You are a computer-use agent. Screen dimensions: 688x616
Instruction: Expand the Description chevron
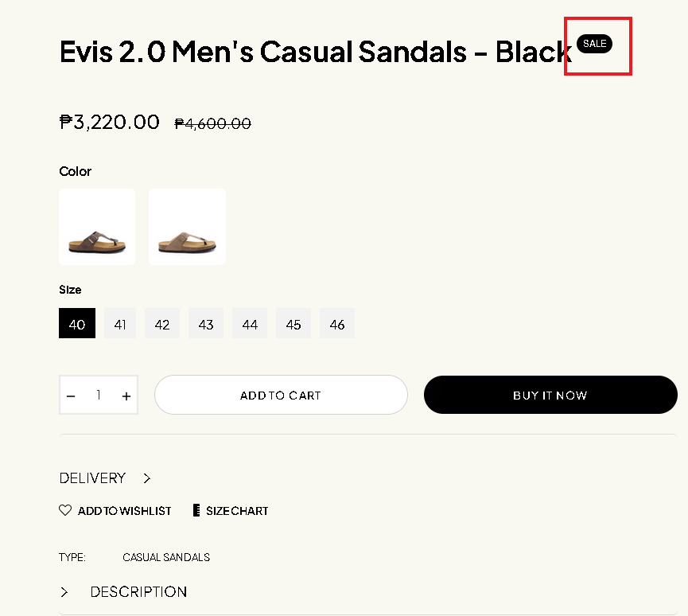(x=64, y=592)
